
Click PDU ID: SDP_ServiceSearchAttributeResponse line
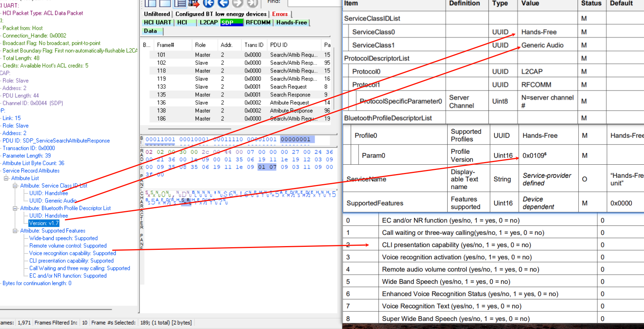coord(56,141)
